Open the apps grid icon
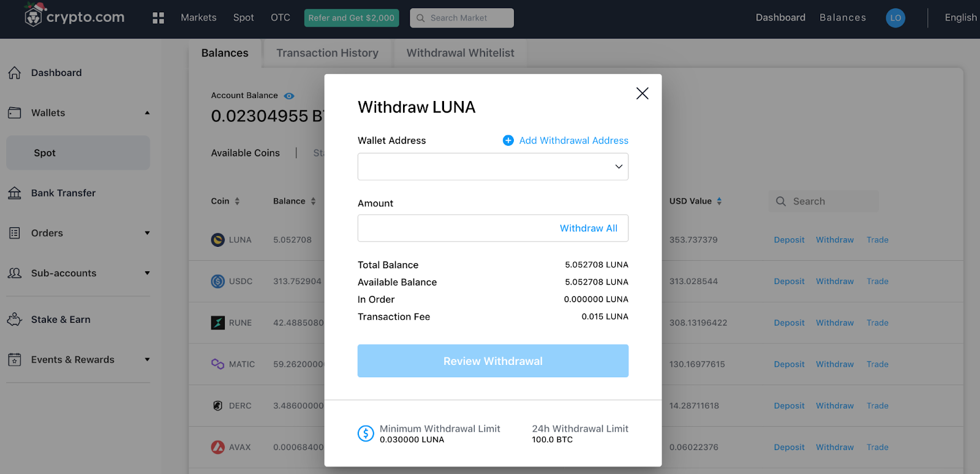 coord(158,18)
